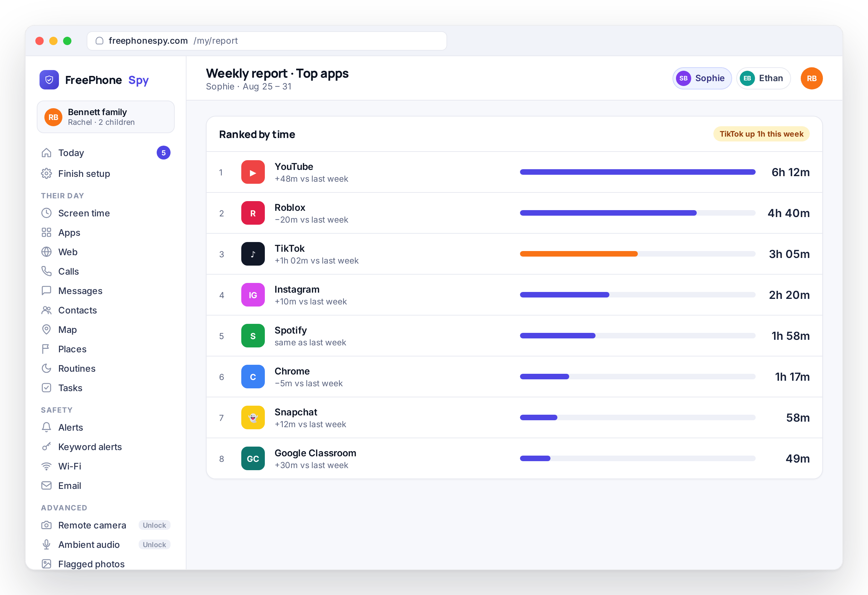Image resolution: width=868 pixels, height=595 pixels.
Task: Show the Routines page
Action: pyautogui.click(x=106, y=369)
